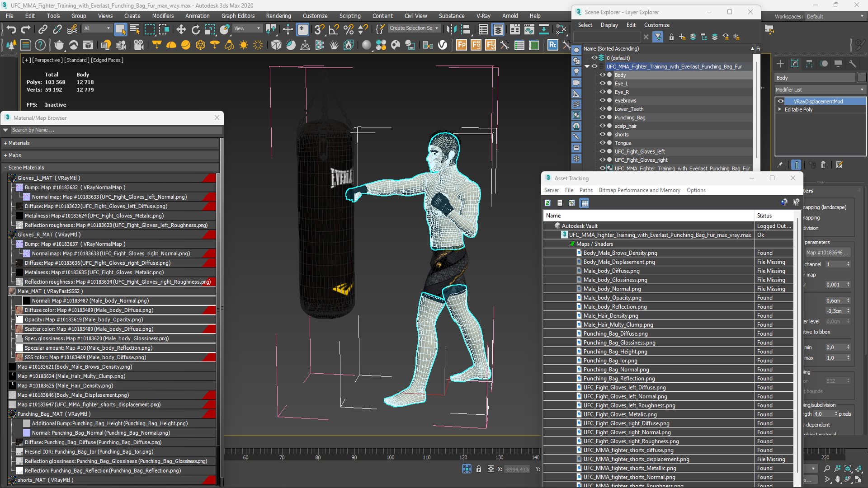Viewport: 868px width, 488px height.
Task: Open the Hierarchy tab in command panel
Action: [x=809, y=64]
